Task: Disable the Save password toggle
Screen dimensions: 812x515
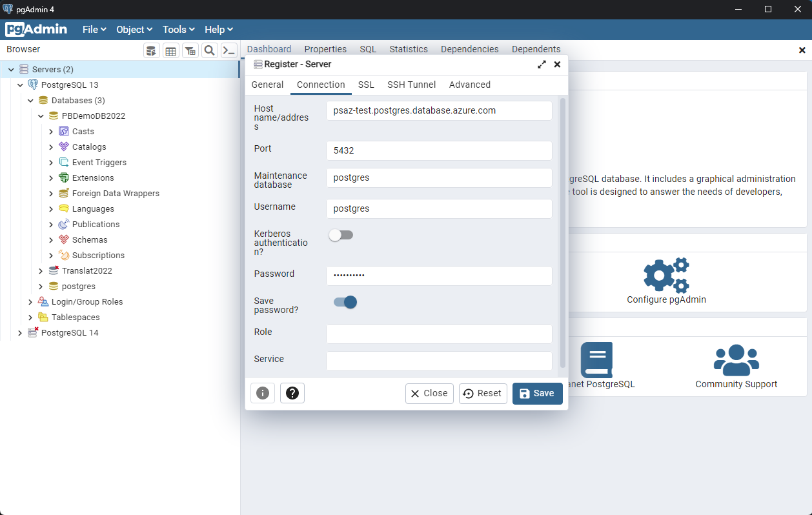Action: point(345,302)
